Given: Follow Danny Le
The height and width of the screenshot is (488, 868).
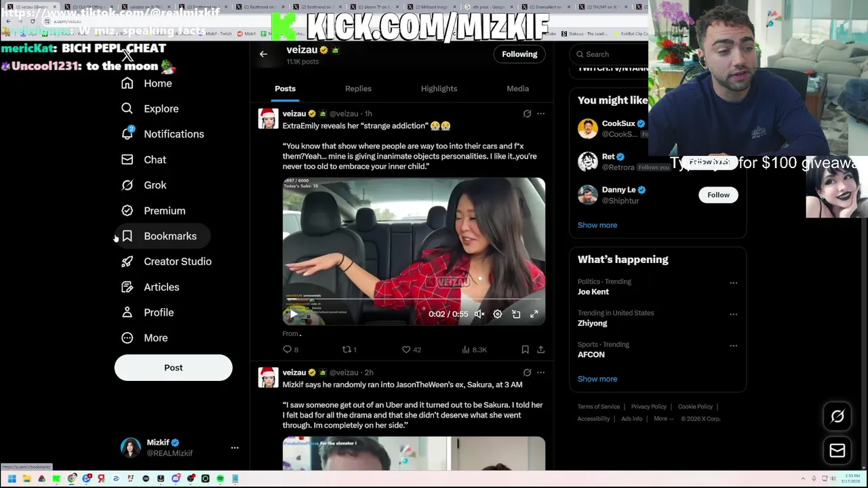Looking at the screenshot, I should [718, 195].
